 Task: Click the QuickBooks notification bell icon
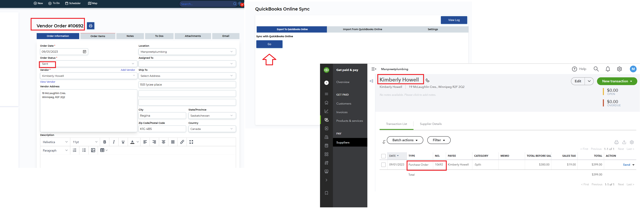point(608,69)
